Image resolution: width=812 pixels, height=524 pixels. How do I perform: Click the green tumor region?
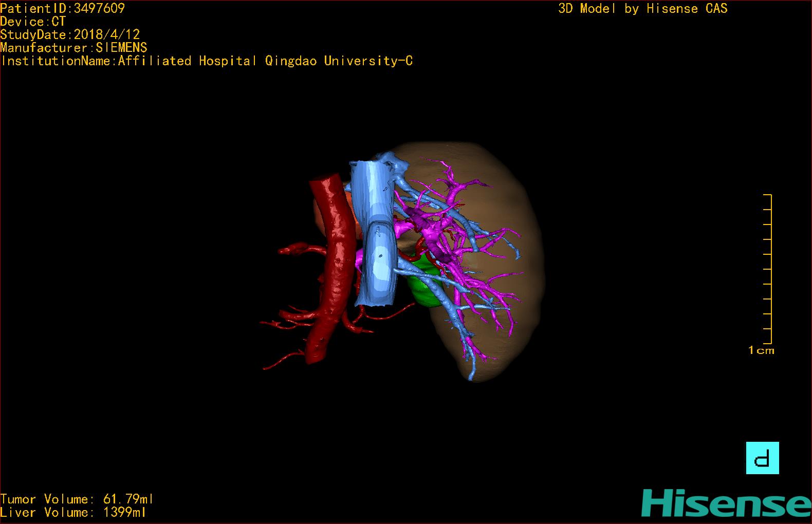pos(425,284)
